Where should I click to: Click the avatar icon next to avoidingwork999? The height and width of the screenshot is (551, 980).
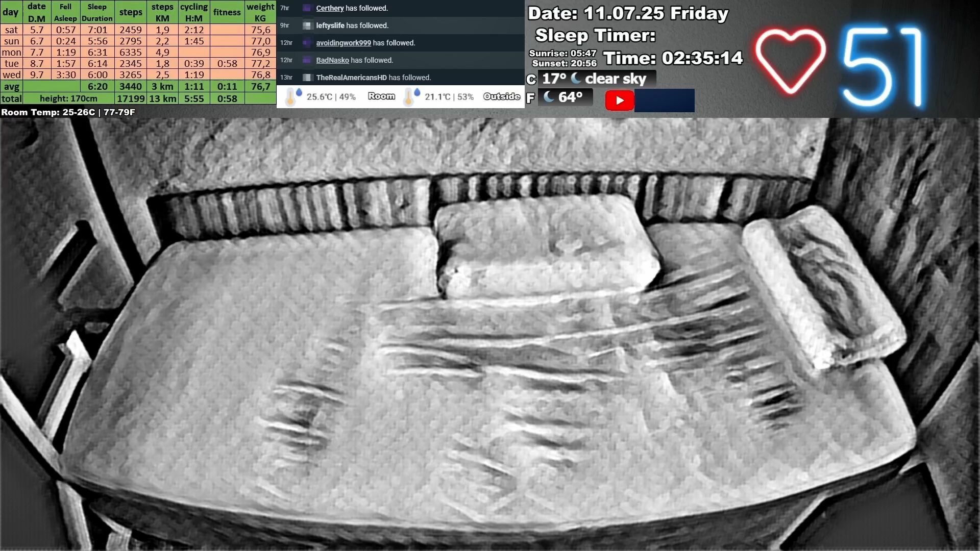tap(307, 43)
